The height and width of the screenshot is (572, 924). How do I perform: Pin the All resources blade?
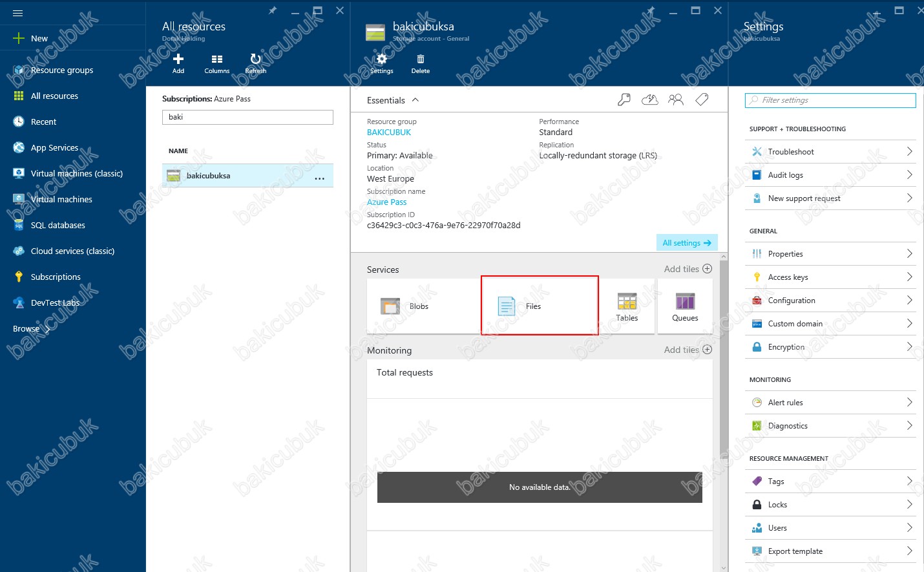click(272, 10)
